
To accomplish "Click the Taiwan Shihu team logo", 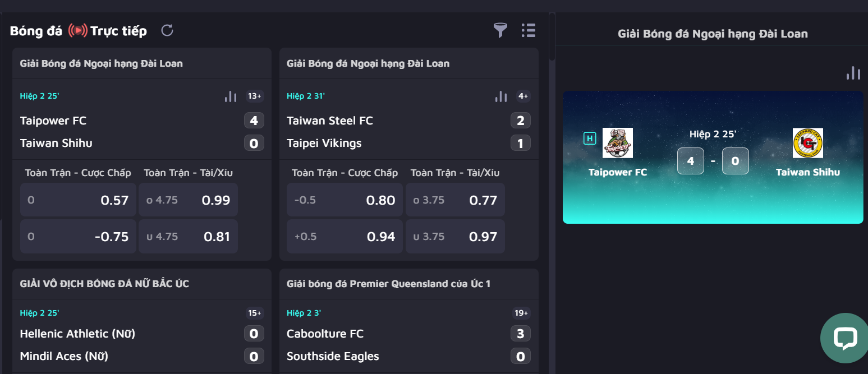I will (807, 143).
